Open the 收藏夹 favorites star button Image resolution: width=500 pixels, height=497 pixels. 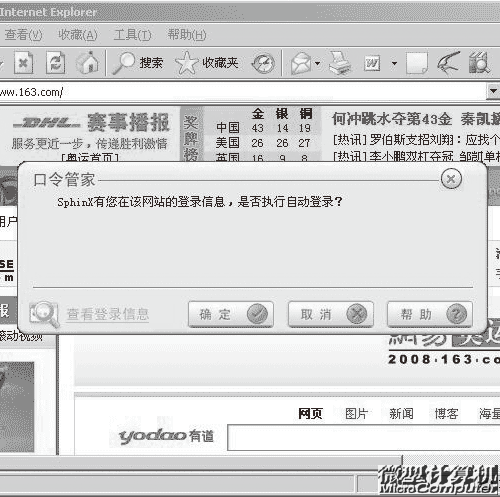pyautogui.click(x=207, y=63)
